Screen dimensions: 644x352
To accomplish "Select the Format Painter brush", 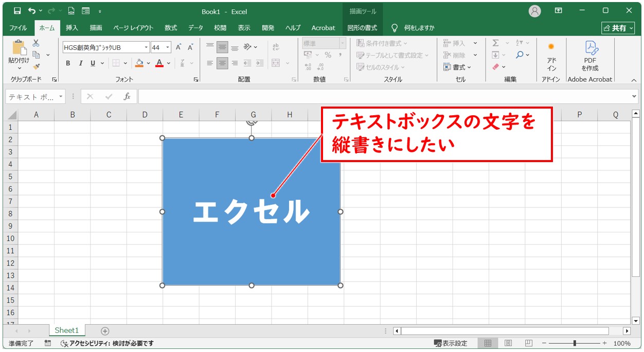I will coord(36,66).
